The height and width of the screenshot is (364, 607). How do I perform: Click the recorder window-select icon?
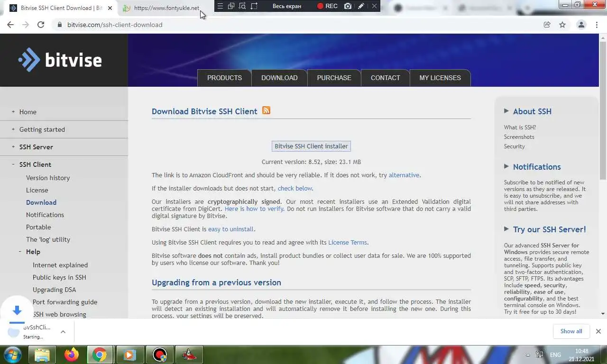pyautogui.click(x=231, y=6)
